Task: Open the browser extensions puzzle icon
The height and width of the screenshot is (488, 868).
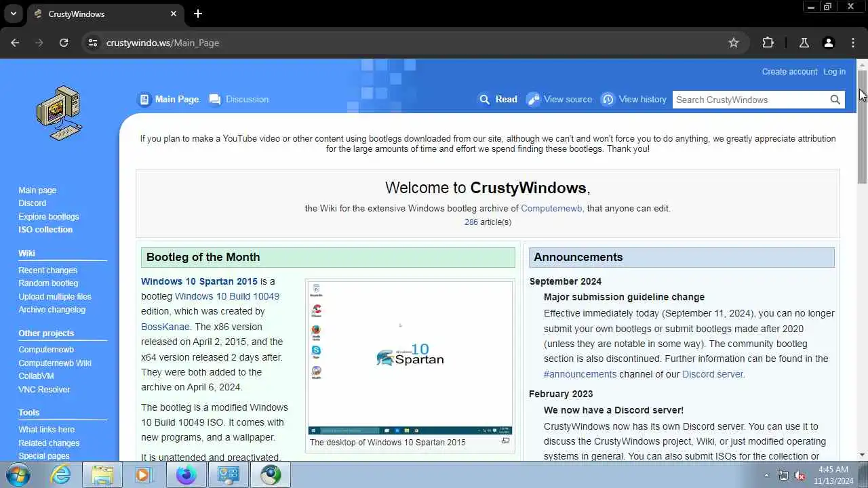Action: [768, 43]
